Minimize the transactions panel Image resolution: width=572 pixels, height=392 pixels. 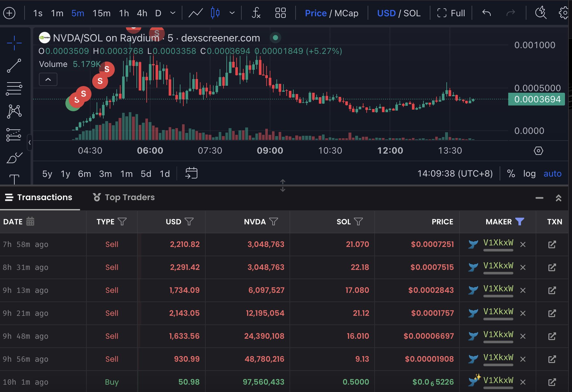pyautogui.click(x=539, y=198)
